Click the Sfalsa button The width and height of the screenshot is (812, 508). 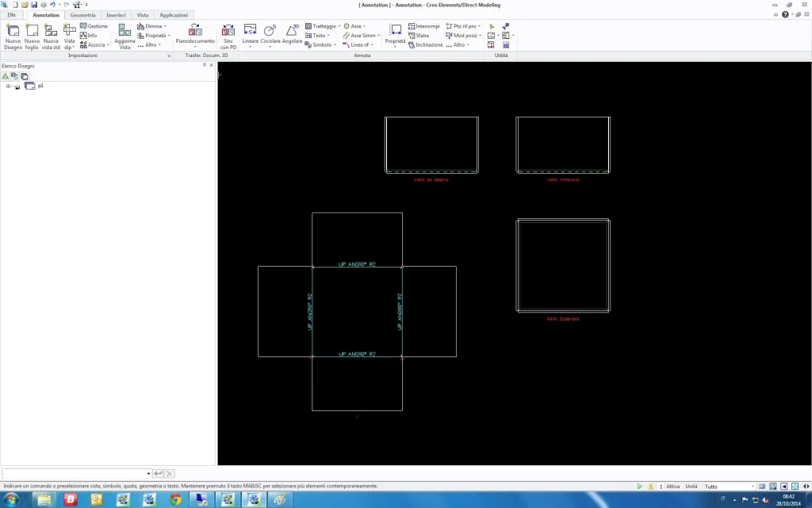(x=419, y=35)
